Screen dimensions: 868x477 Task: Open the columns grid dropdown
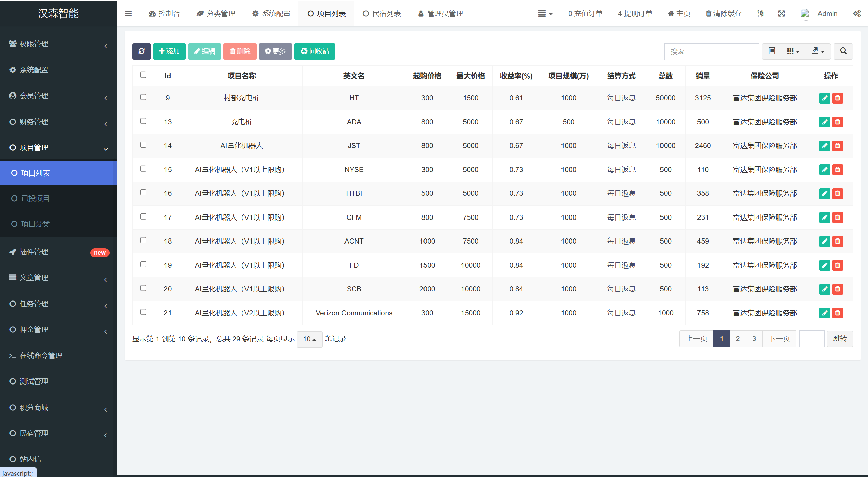click(x=793, y=51)
